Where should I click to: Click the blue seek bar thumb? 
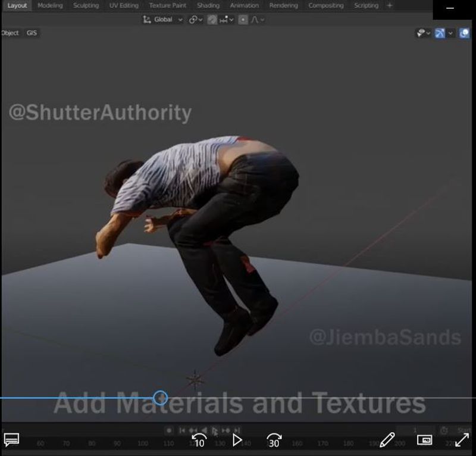(160, 398)
